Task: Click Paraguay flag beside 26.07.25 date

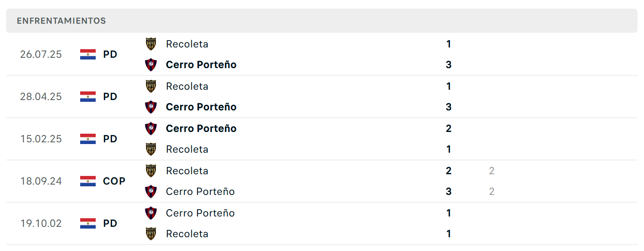Action: 88,54
